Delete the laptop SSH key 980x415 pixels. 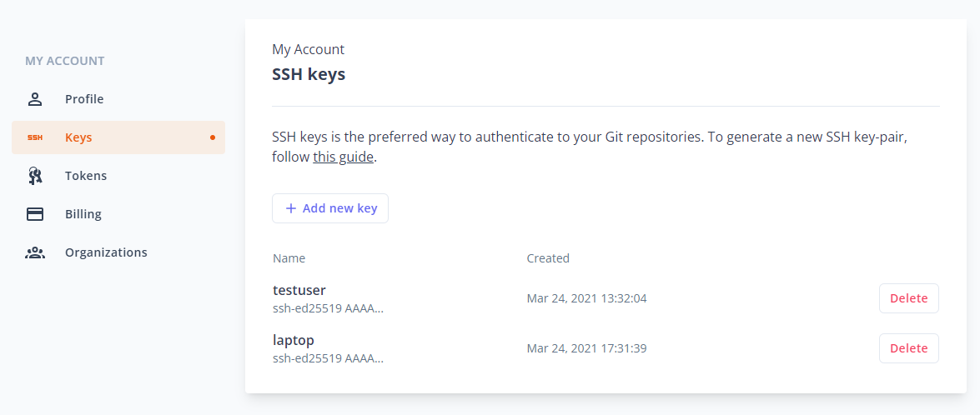909,348
